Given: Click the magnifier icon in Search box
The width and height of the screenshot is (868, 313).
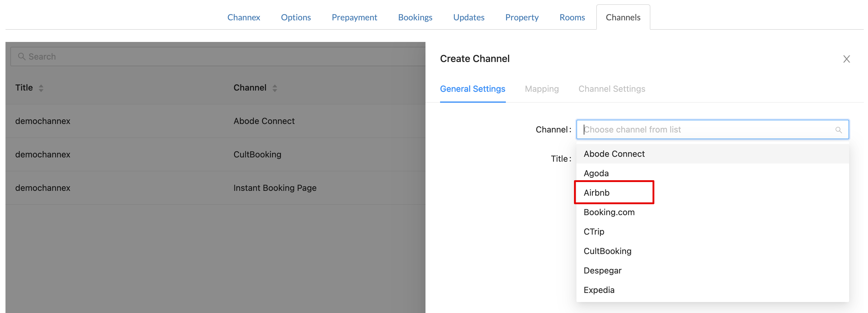Looking at the screenshot, I should 22,57.
